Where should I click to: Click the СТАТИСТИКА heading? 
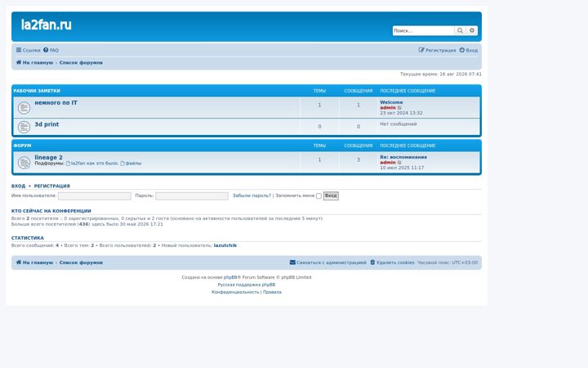[28, 238]
